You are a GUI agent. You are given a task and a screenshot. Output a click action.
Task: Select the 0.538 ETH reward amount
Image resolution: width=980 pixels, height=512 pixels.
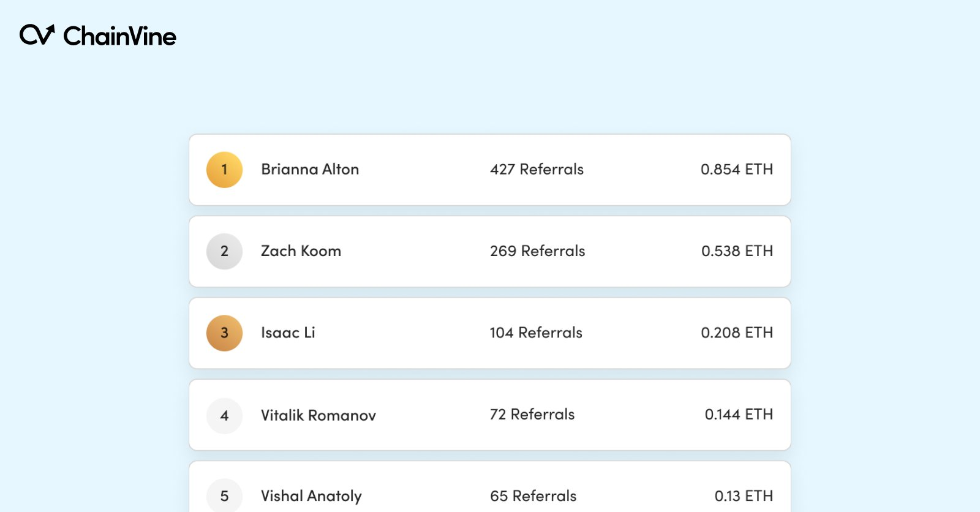pyautogui.click(x=737, y=250)
